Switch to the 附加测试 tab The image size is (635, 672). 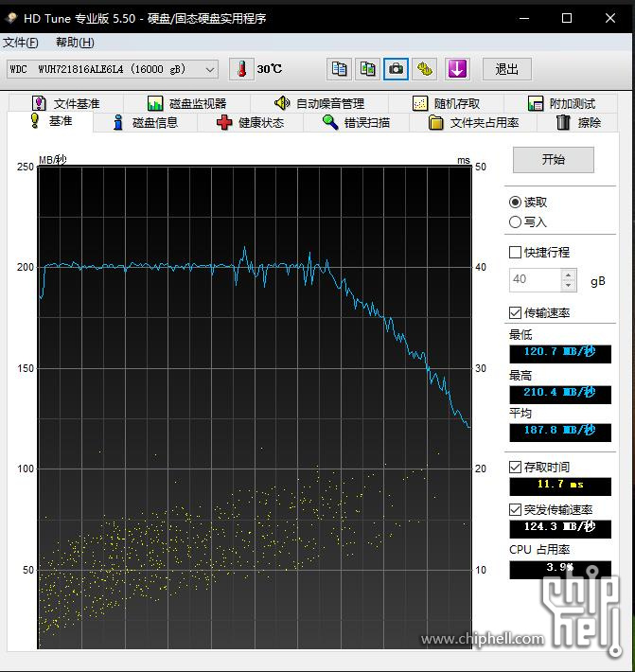point(561,103)
